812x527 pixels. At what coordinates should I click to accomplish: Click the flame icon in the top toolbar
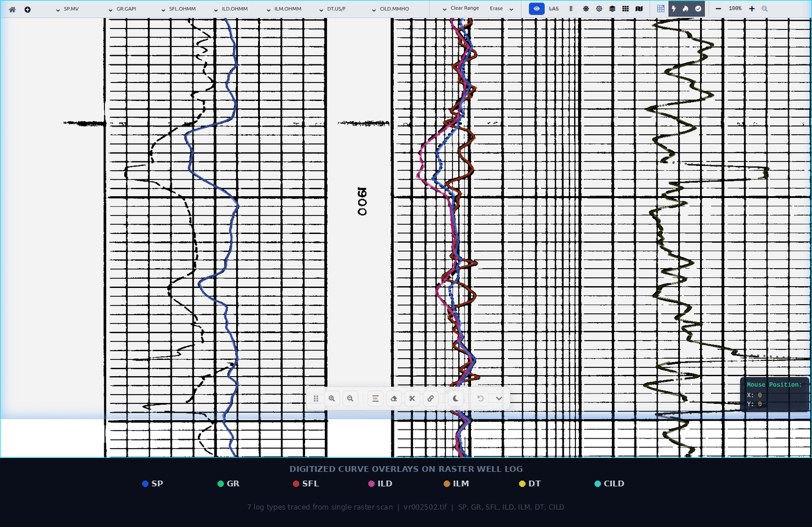click(x=686, y=9)
